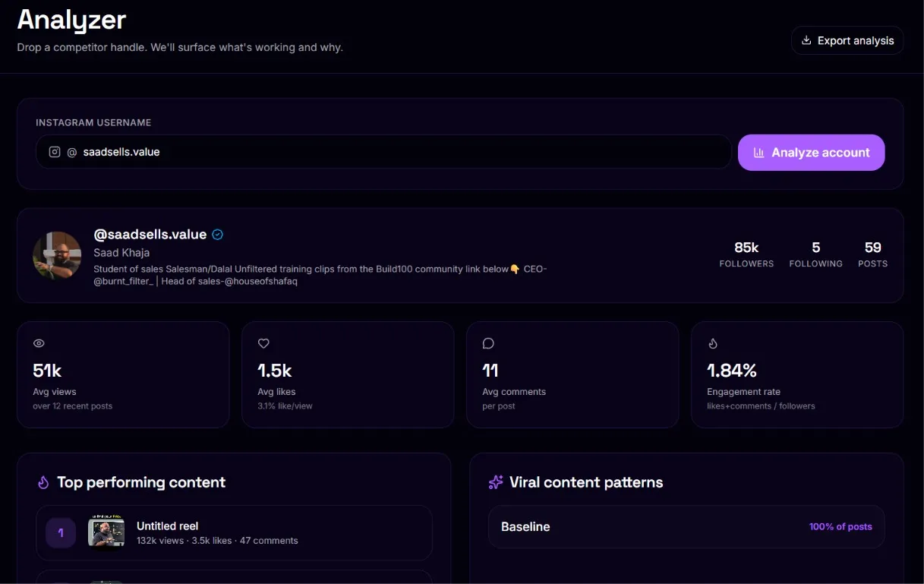Click the 51k Avg views value
Image resolution: width=924 pixels, height=584 pixels.
click(x=47, y=371)
